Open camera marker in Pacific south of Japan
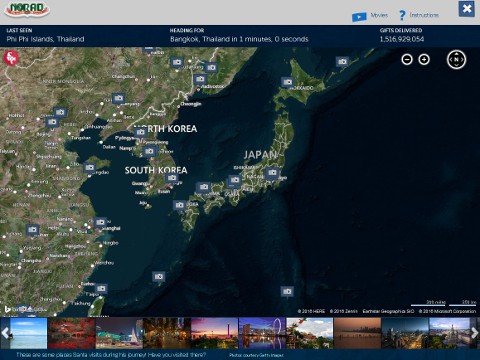This screenshot has height=360, width=480. (x=287, y=292)
